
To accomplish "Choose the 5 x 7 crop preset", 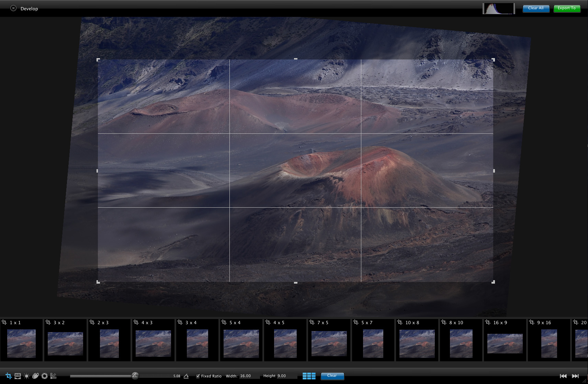I will pos(373,340).
